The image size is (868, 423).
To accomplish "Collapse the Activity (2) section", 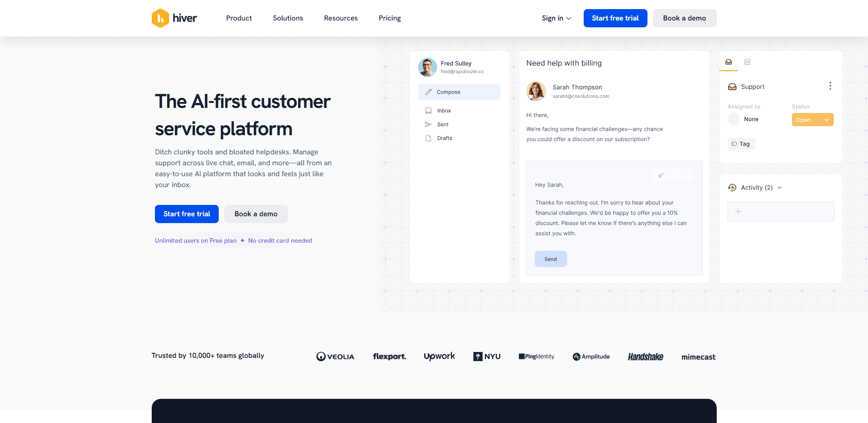I will click(x=780, y=188).
